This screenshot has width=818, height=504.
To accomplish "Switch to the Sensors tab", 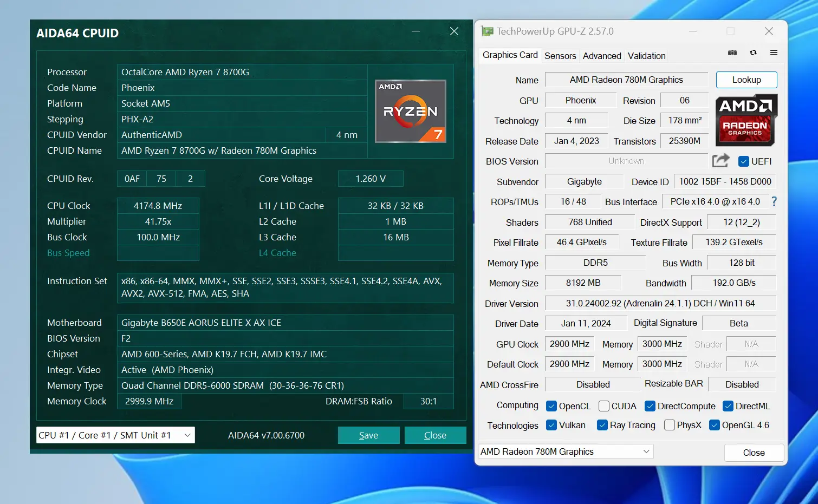I will point(560,56).
